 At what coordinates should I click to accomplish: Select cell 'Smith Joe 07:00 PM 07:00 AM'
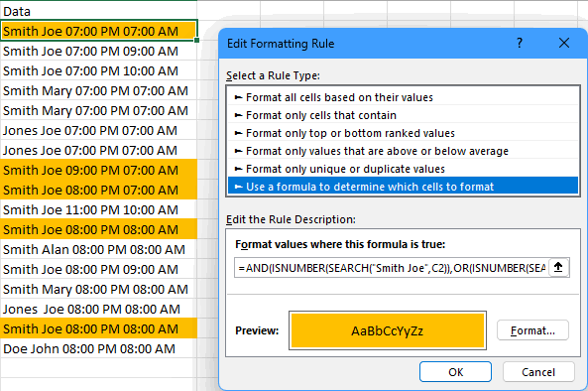click(x=98, y=31)
